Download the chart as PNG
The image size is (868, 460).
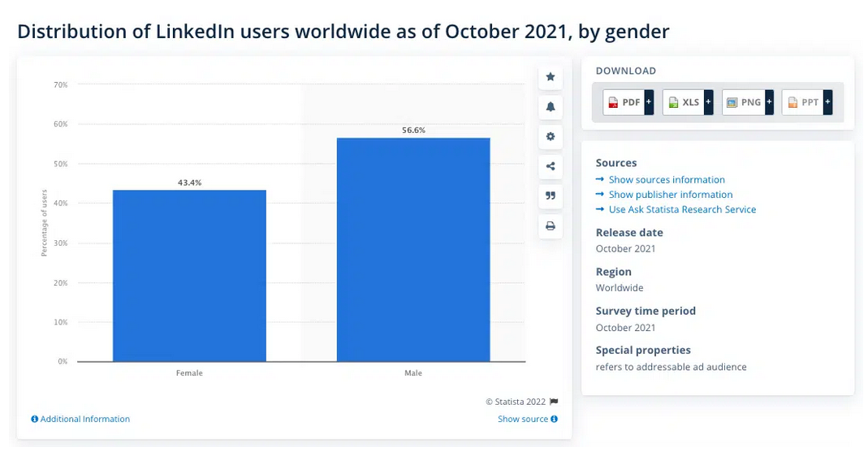point(743,102)
